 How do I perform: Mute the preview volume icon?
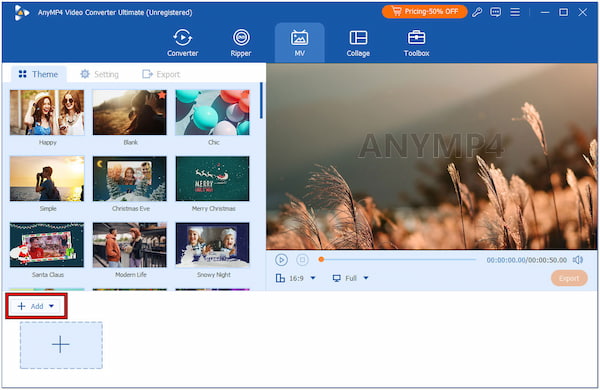point(578,260)
